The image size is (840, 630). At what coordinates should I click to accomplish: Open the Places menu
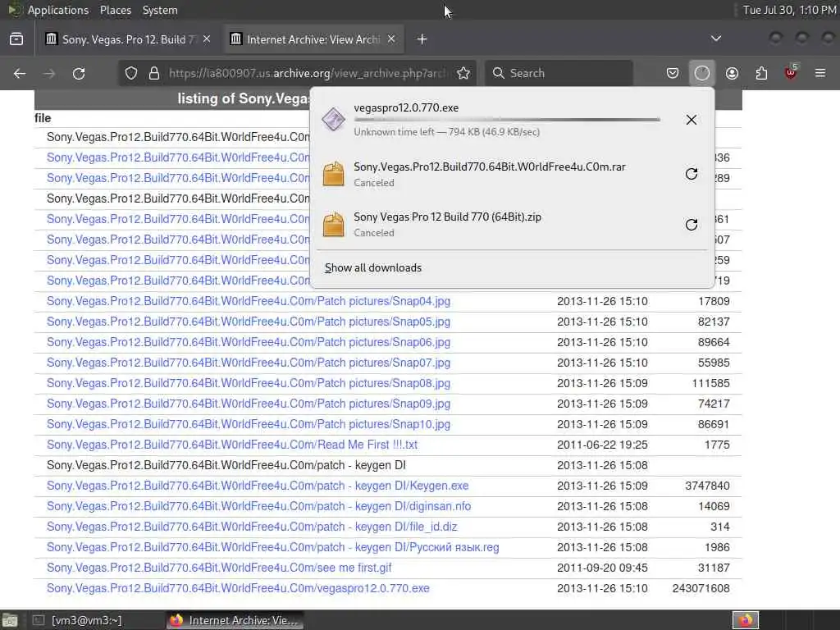(115, 10)
